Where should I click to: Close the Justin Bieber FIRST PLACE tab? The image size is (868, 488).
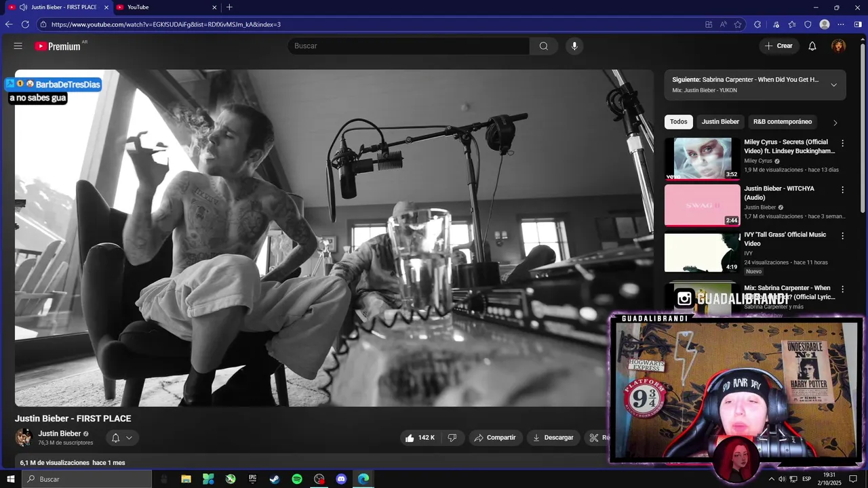pos(106,7)
